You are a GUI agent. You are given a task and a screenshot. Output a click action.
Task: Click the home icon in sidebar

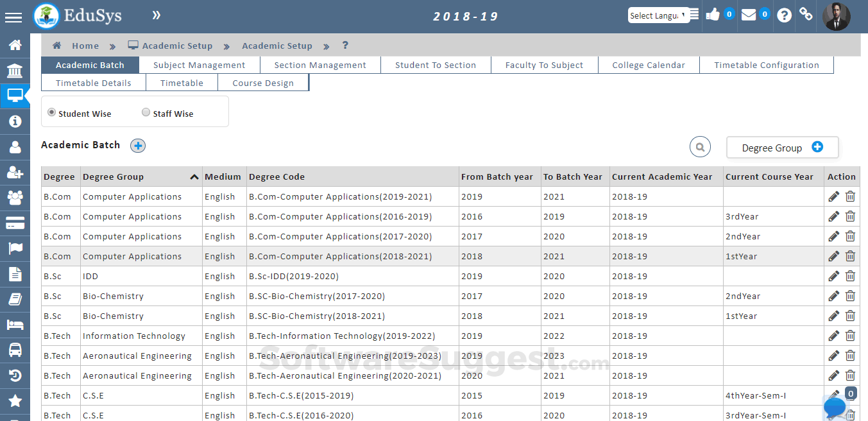[15, 45]
